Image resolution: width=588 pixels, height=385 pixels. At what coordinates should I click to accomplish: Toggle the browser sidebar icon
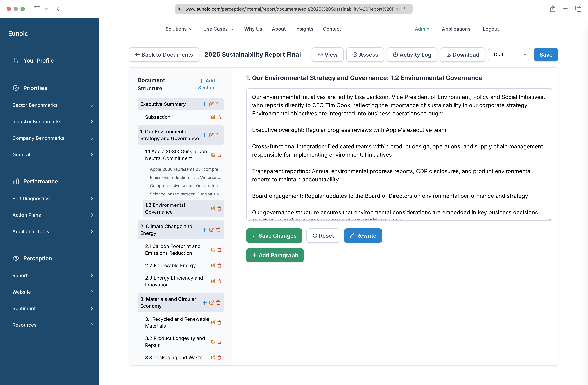click(37, 9)
